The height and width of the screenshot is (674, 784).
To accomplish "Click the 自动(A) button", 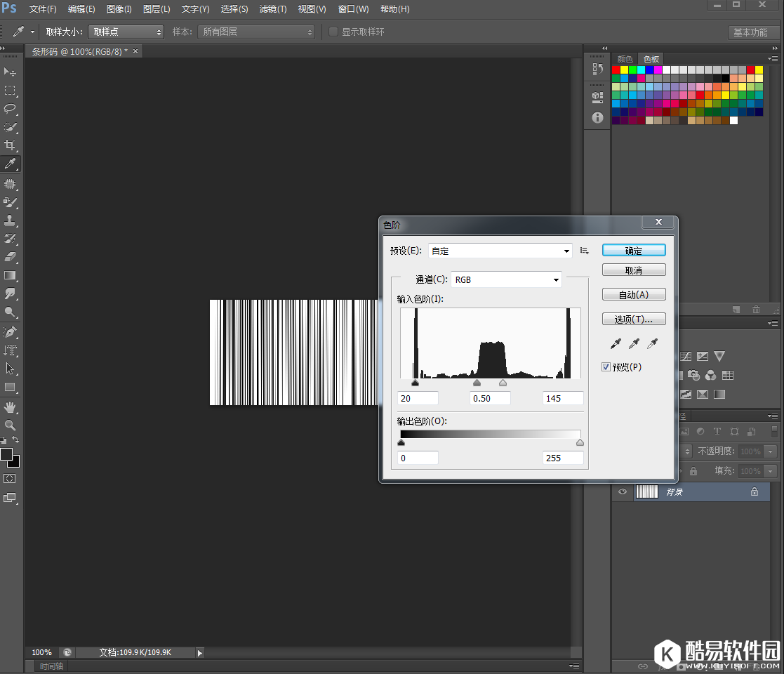I will click(633, 295).
